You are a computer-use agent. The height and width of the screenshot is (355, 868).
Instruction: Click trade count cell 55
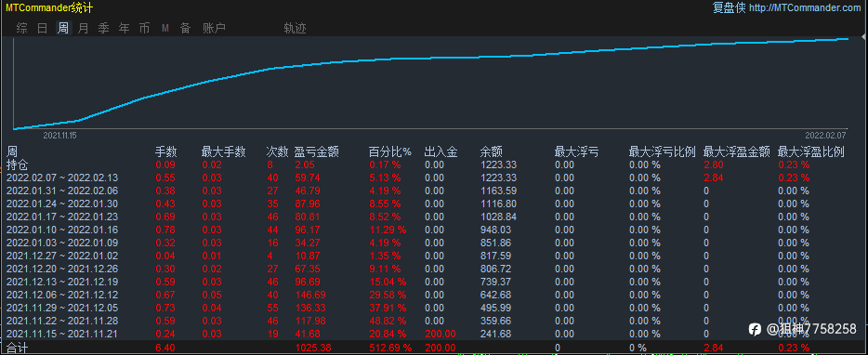coord(272,308)
